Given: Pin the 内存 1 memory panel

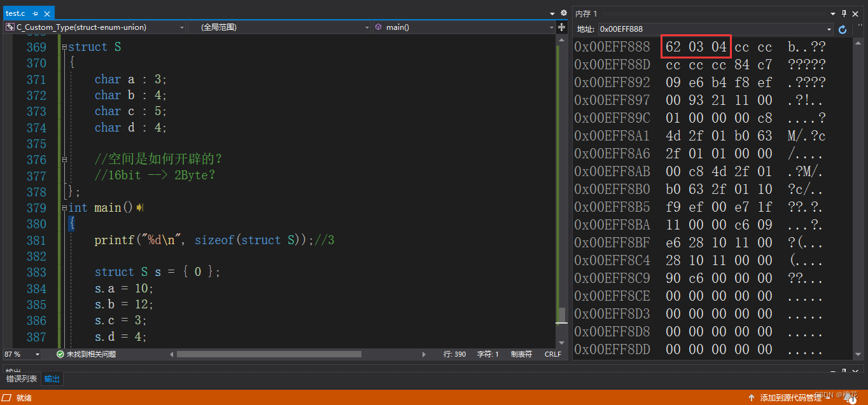Looking at the screenshot, I should pos(844,13).
